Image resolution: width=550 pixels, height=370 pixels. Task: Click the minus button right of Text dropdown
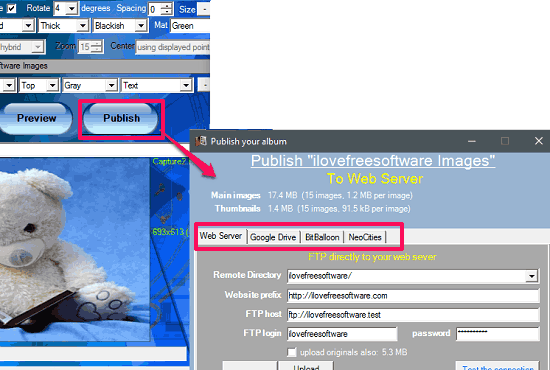[204, 86]
